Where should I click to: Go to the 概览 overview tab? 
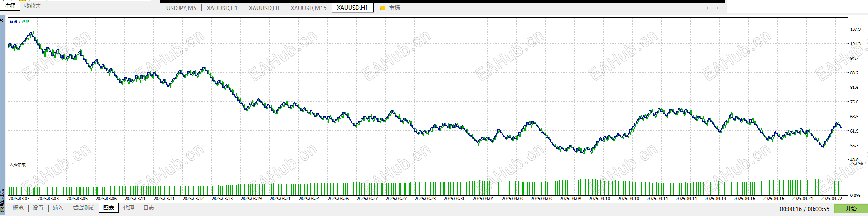pyautogui.click(x=18, y=208)
